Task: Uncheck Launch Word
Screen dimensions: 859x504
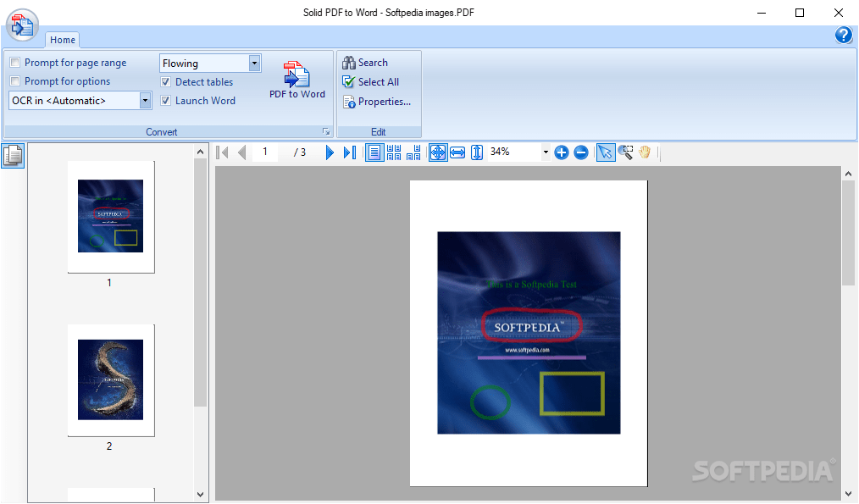Action: tap(165, 101)
